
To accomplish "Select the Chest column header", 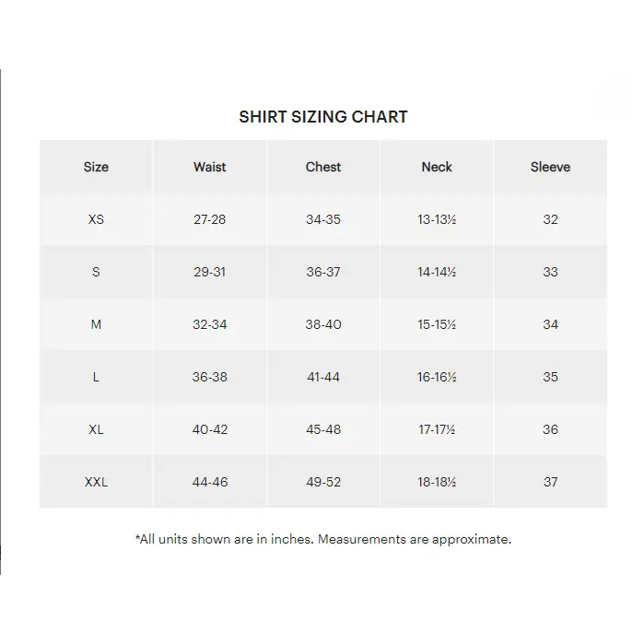I will (x=323, y=167).
